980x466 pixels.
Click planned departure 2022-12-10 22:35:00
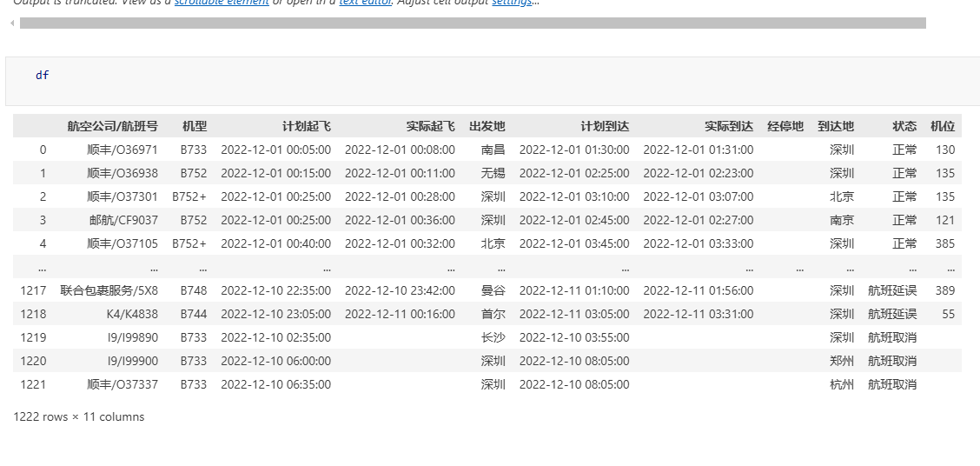[275, 290]
